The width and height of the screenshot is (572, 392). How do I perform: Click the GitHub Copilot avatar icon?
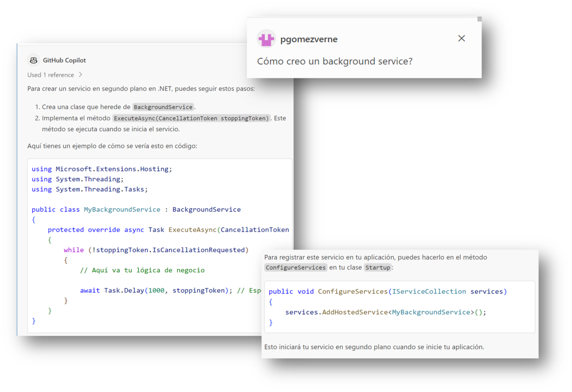click(34, 60)
